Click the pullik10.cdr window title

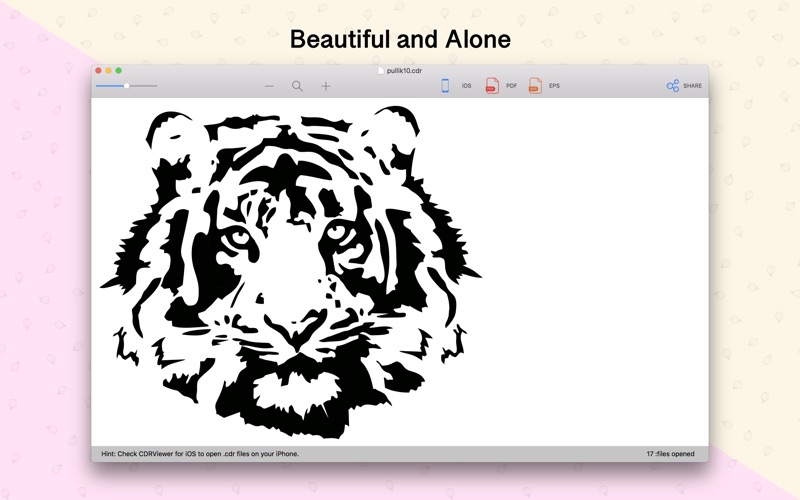(404, 71)
